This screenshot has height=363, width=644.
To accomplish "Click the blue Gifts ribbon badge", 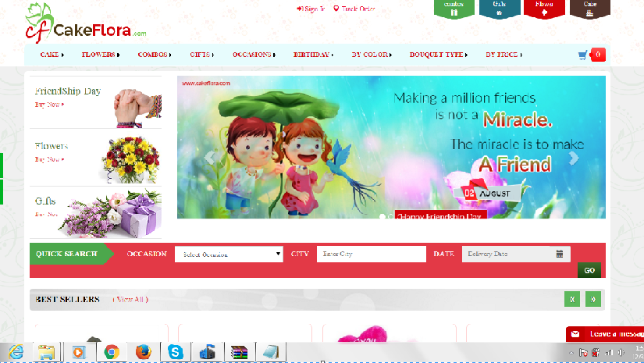I will tap(499, 9).
